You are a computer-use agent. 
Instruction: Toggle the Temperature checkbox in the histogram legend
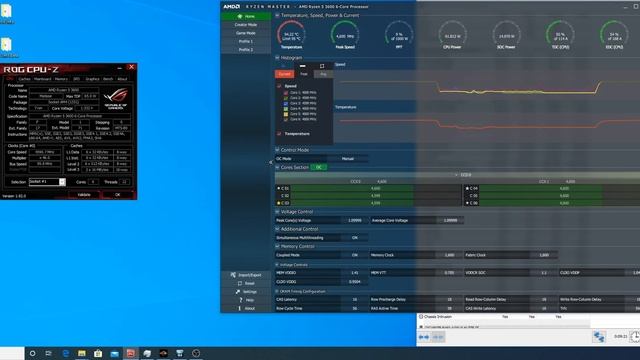pos(279,133)
